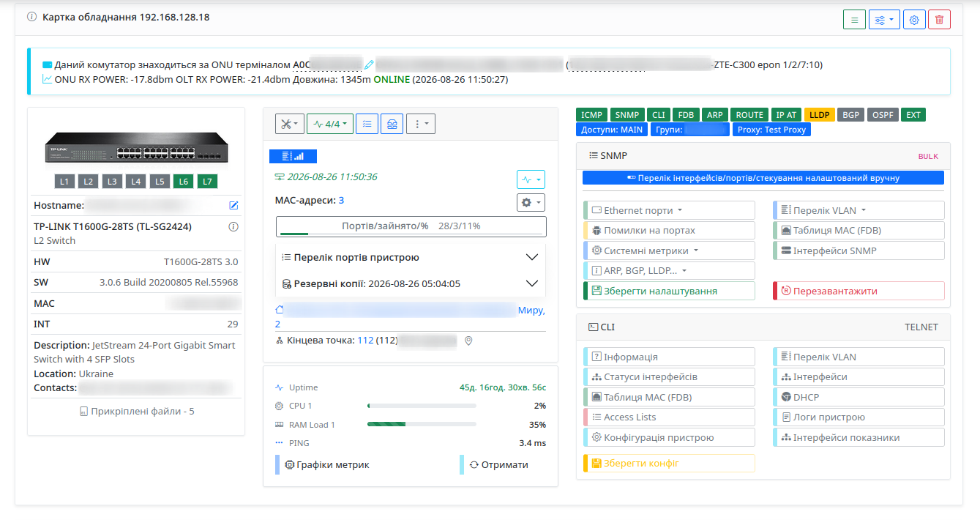Select the L1 level button
This screenshot has width=980, height=520.
(x=64, y=181)
